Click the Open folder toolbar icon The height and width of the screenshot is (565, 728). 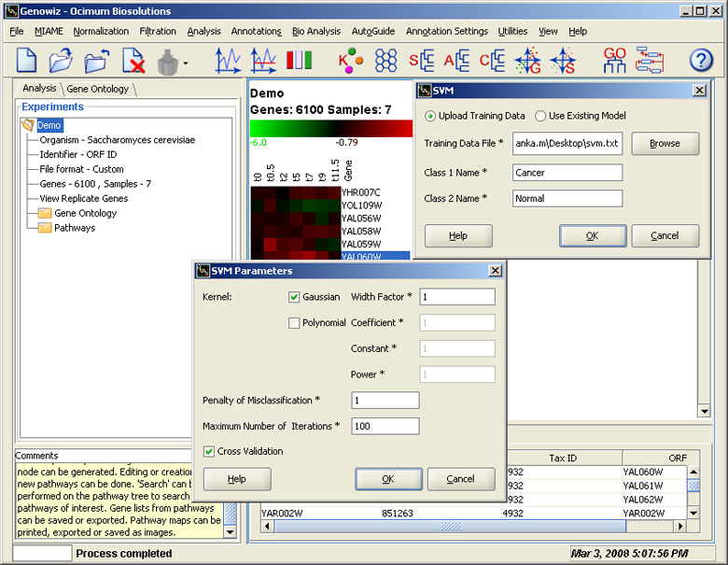coord(61,61)
